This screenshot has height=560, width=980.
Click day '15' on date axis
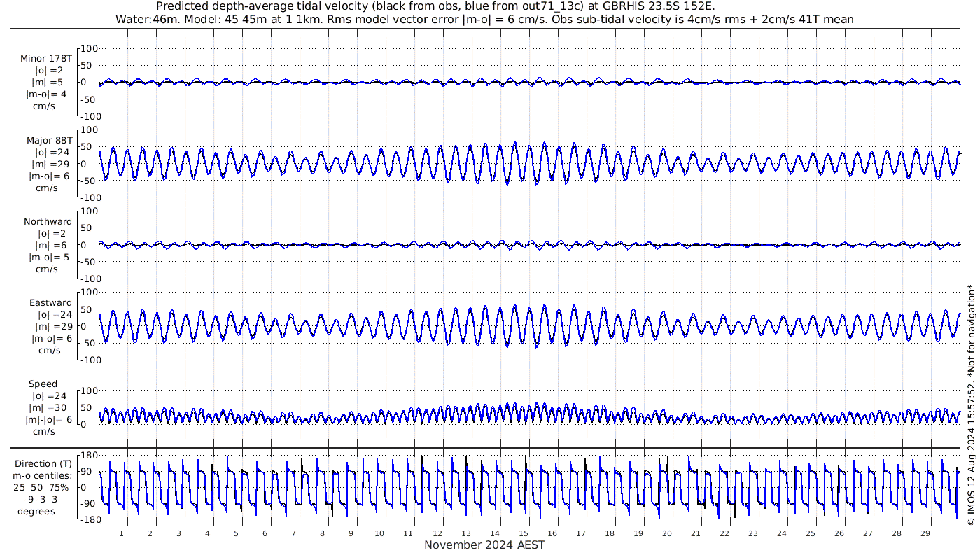[x=523, y=533]
